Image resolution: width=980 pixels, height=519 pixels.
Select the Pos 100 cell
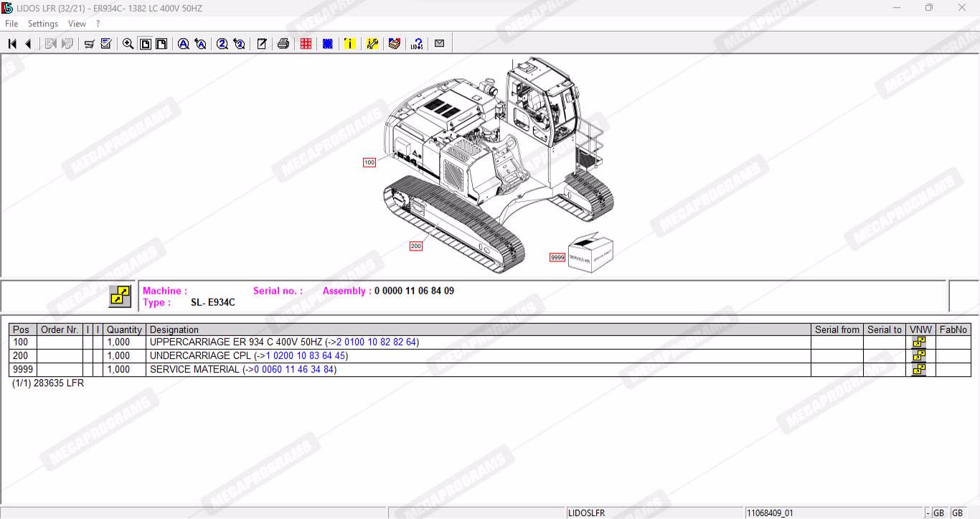coord(23,342)
